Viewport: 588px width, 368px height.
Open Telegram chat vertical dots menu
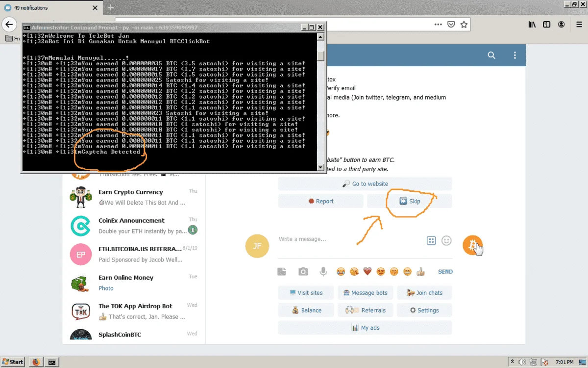pyautogui.click(x=514, y=55)
